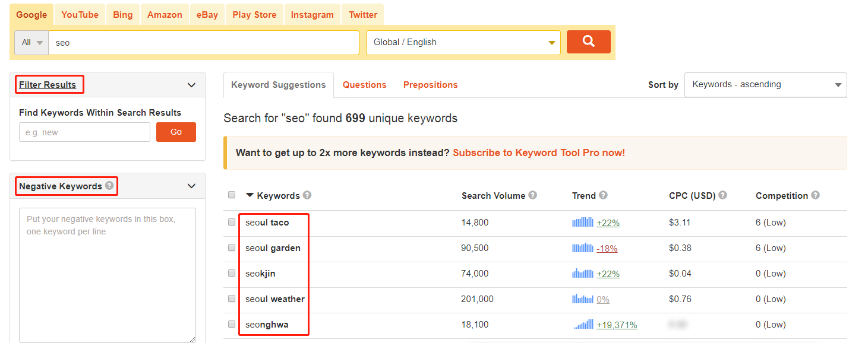The width and height of the screenshot is (868, 343).
Task: Click the +22% trend link for seoul taco
Action: click(608, 223)
